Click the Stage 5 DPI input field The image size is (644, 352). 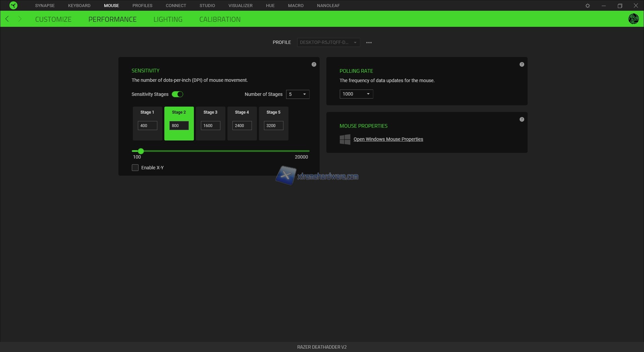pyautogui.click(x=273, y=126)
